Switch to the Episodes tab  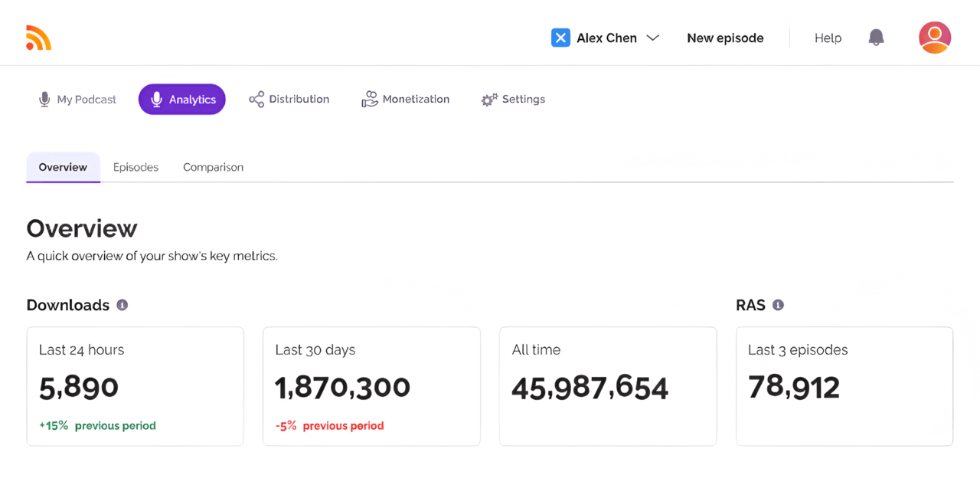(x=136, y=167)
